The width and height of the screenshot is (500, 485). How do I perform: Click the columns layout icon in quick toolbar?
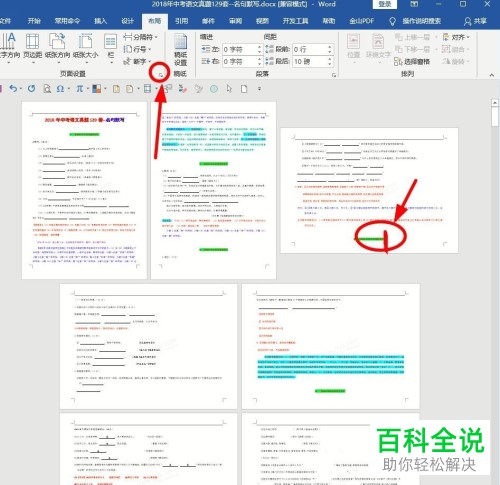(147, 89)
